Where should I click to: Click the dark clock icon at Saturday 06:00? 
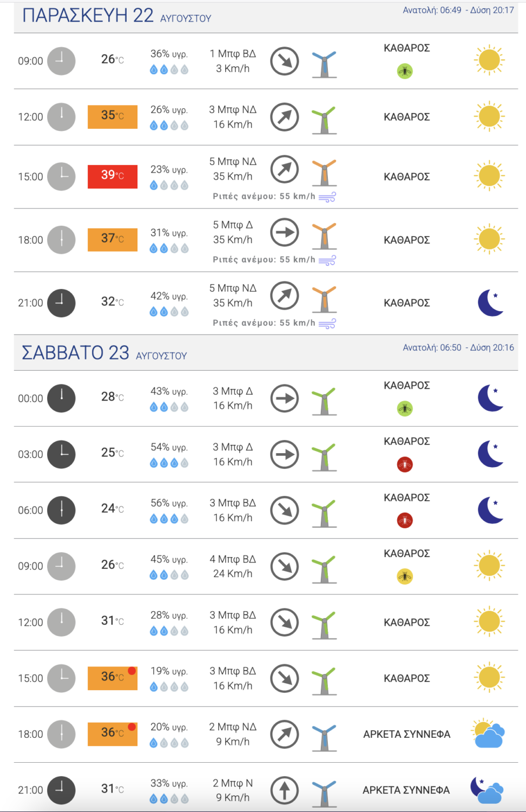click(x=61, y=510)
